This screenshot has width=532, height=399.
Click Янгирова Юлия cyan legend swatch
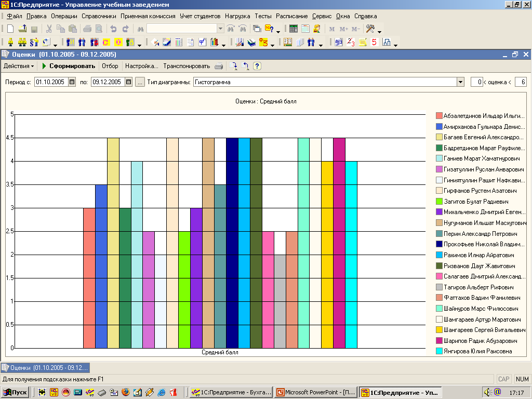(439, 351)
